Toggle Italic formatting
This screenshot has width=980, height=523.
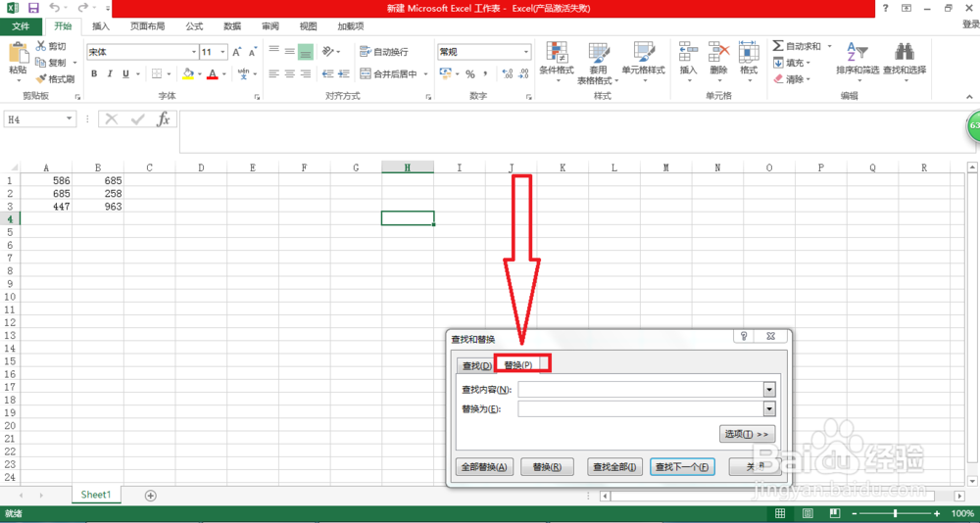(111, 73)
